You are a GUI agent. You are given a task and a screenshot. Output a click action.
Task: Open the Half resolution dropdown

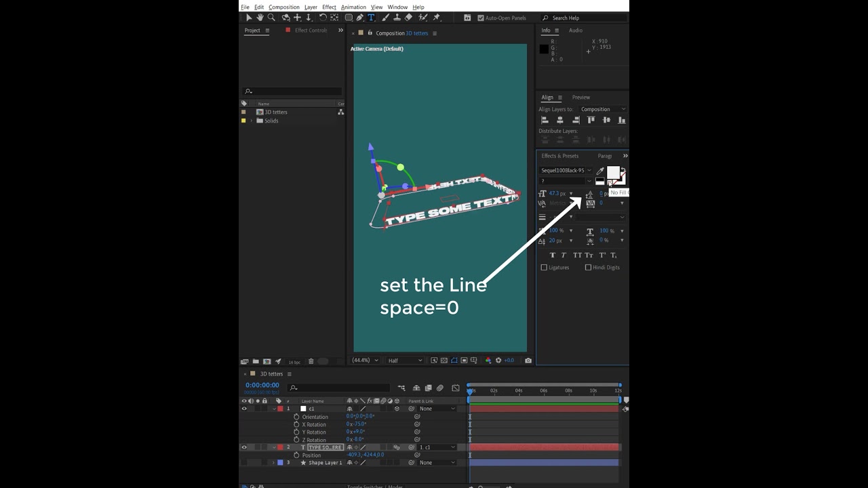coord(405,361)
